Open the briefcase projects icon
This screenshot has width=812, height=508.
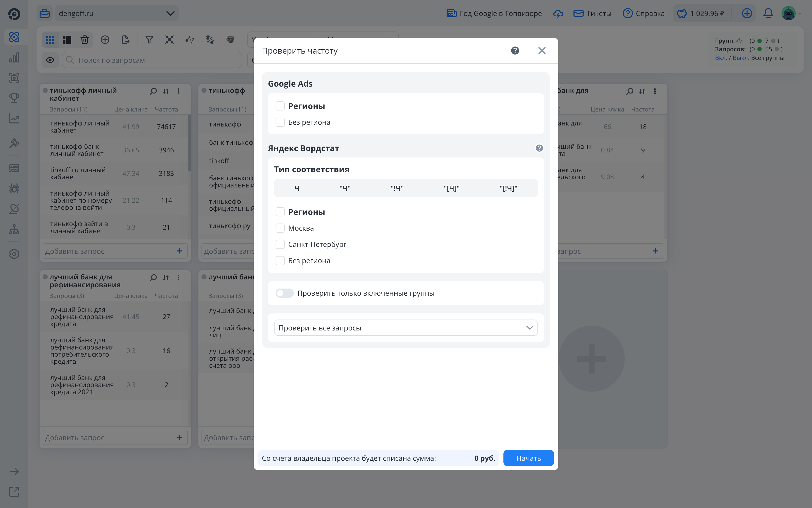[45, 13]
